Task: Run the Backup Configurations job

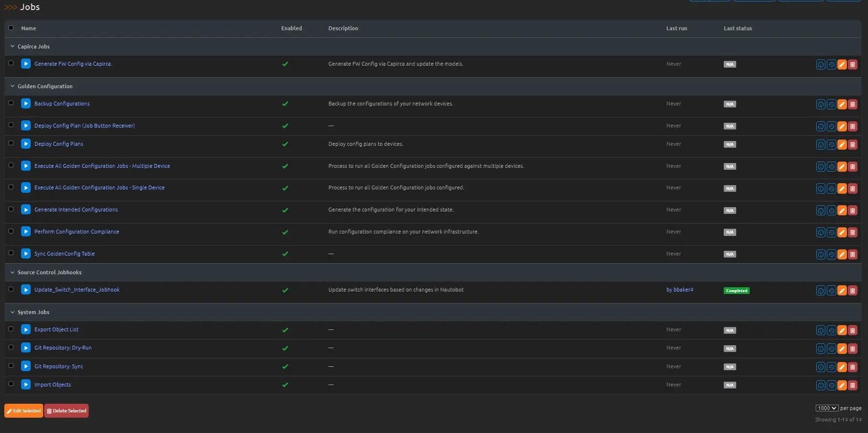Action: tap(26, 104)
